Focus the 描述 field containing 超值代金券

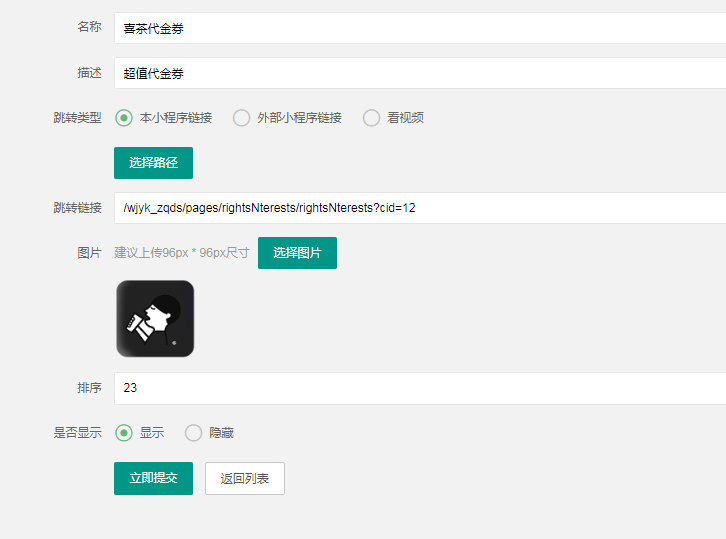click(x=420, y=73)
